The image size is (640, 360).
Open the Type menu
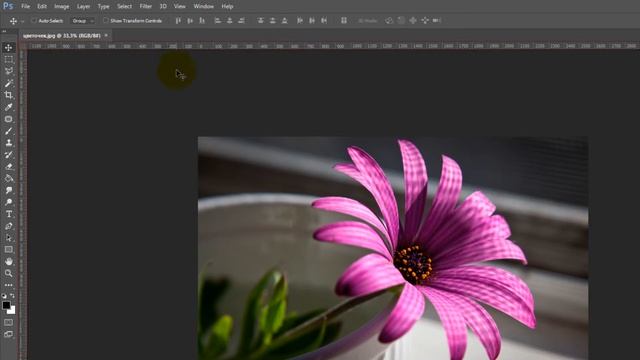pos(103,7)
